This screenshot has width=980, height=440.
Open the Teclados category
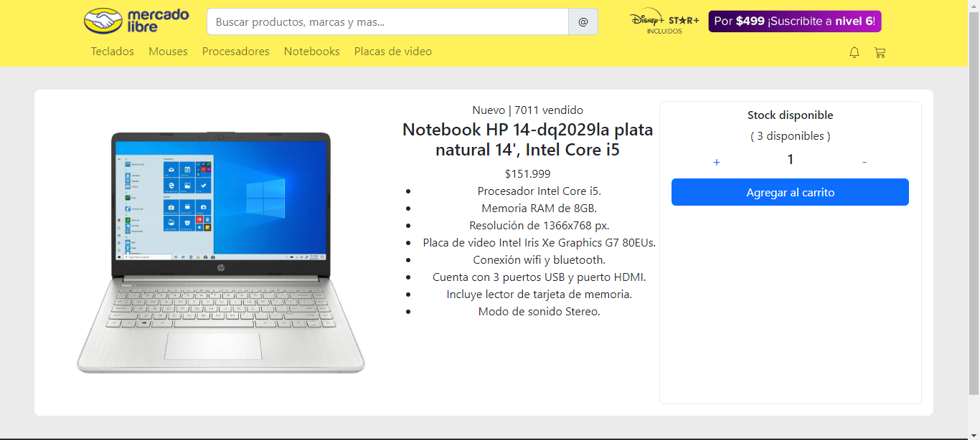tap(112, 52)
